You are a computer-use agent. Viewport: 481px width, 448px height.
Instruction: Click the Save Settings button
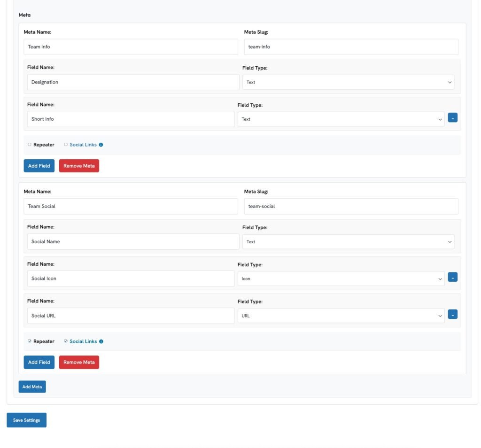pos(26,420)
